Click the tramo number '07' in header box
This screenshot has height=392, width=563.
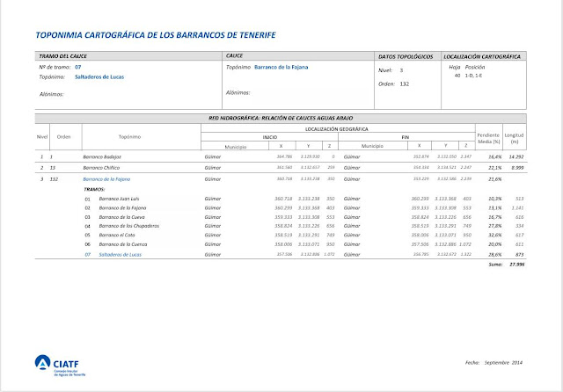point(78,67)
